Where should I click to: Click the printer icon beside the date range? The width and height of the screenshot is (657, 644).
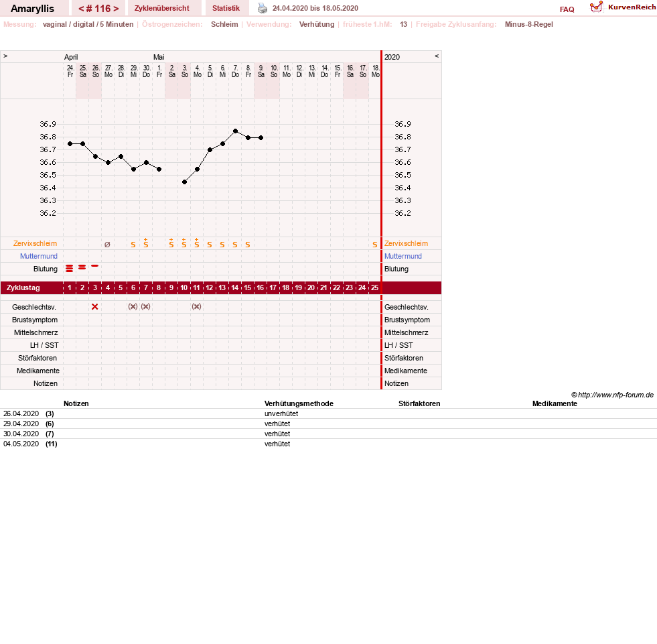tap(263, 8)
